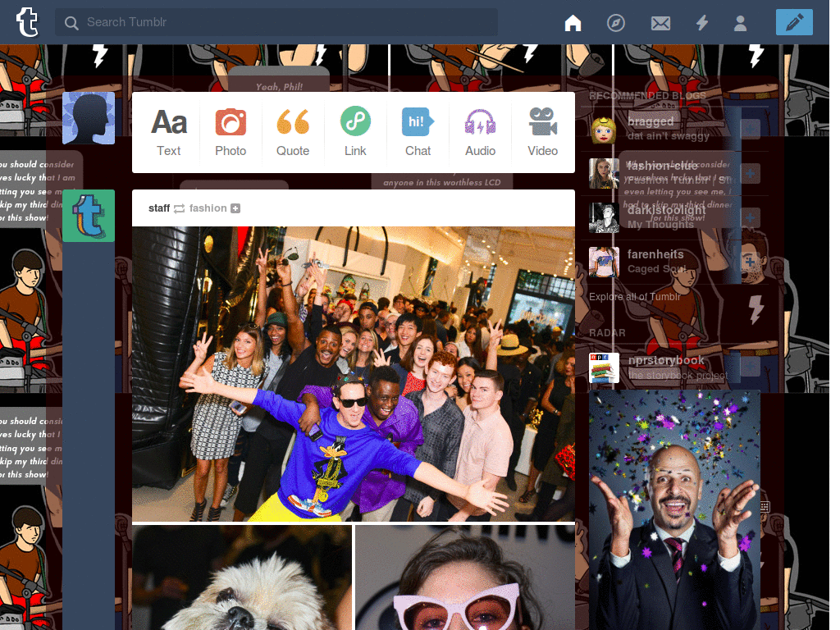Click the blue compose pencil button
This screenshot has height=630, width=840.
[x=794, y=22]
